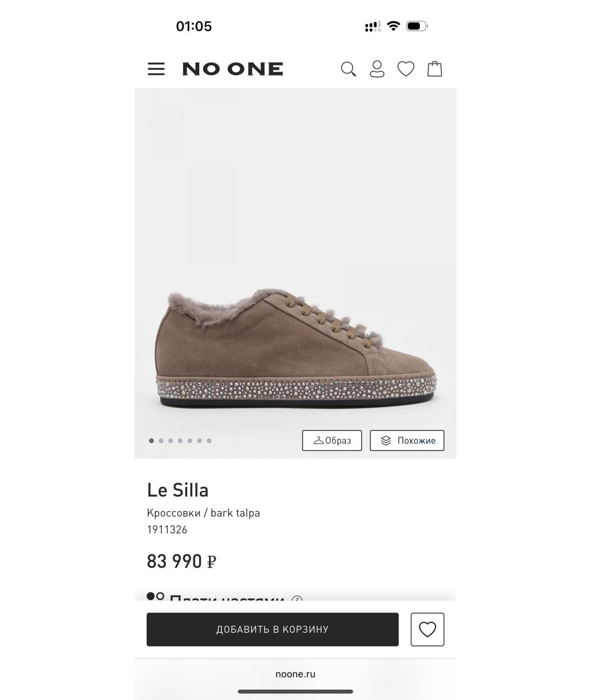Open the search icon
This screenshot has width=591, height=700.
pos(348,69)
